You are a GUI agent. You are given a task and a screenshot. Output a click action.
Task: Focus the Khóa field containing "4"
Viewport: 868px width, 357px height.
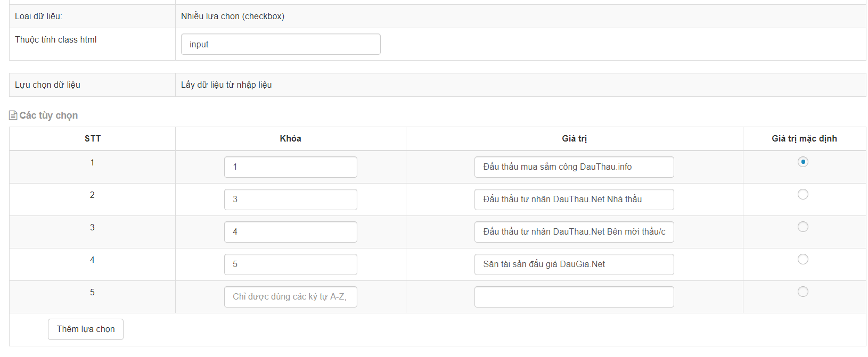pyautogui.click(x=290, y=231)
